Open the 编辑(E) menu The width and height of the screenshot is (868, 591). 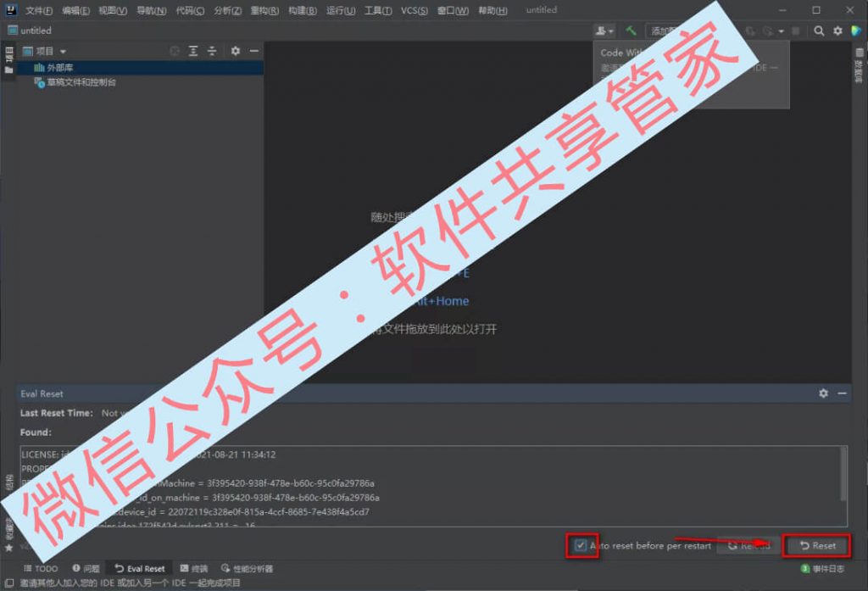(75, 10)
